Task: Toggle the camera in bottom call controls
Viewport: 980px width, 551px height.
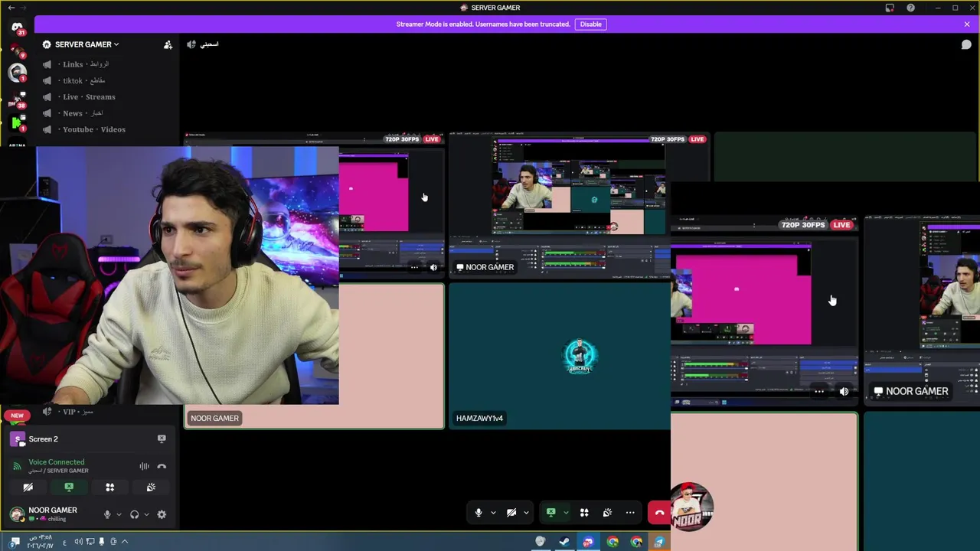Action: [511, 513]
